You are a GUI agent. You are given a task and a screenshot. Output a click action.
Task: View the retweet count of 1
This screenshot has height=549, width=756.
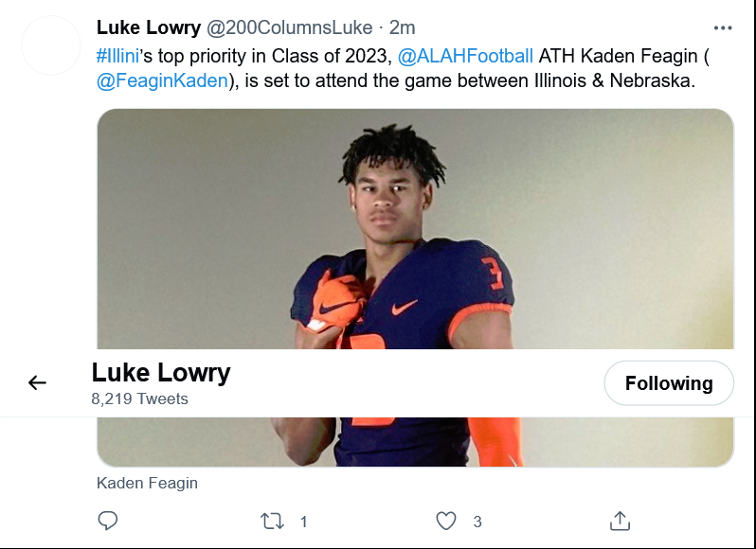pos(303,522)
